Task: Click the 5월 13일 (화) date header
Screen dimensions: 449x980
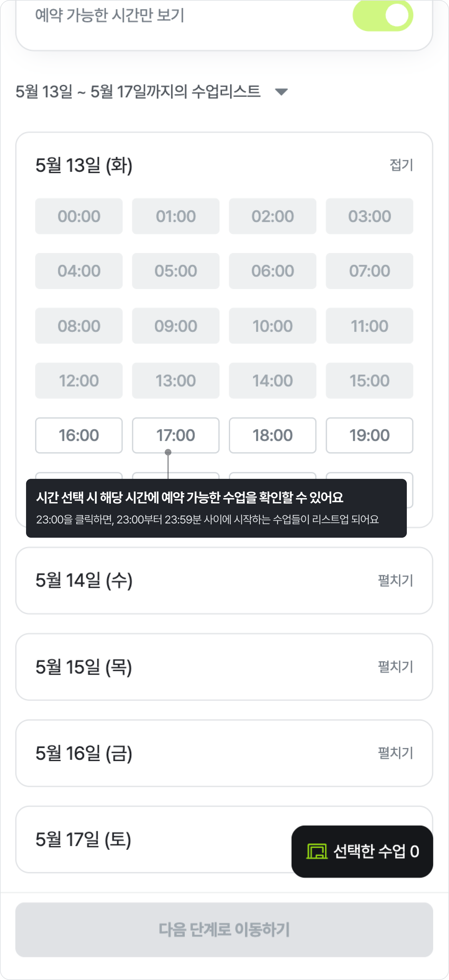Action: (x=84, y=165)
